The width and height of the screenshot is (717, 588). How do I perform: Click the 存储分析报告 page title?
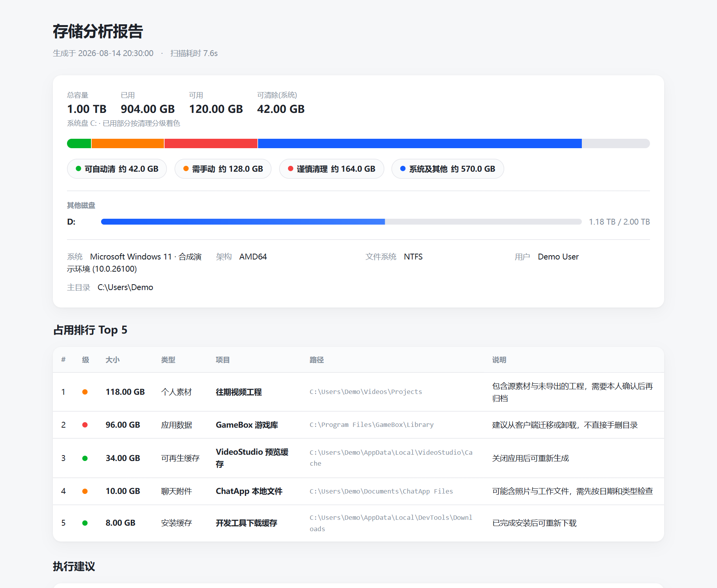pos(98,31)
